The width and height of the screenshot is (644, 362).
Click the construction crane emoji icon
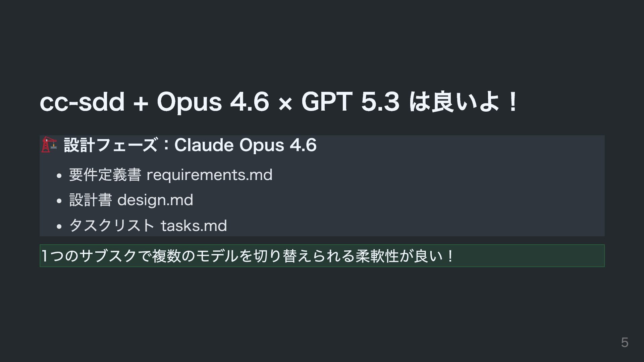[x=49, y=144]
